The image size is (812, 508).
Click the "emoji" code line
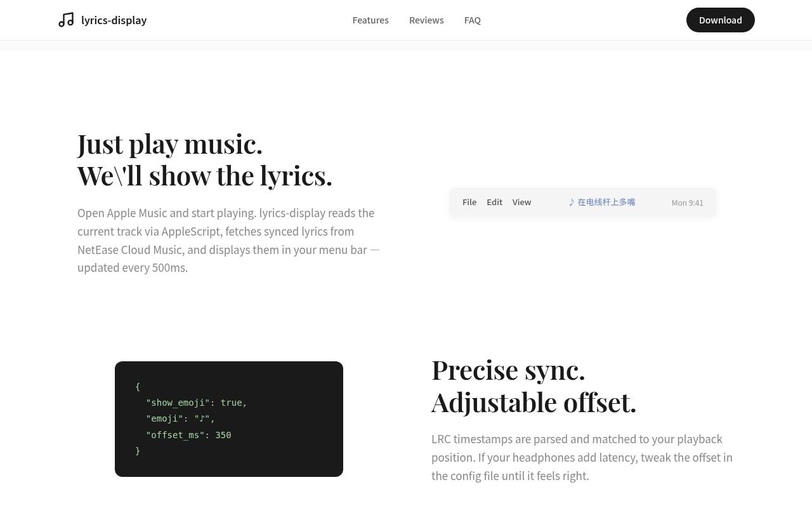181,418
